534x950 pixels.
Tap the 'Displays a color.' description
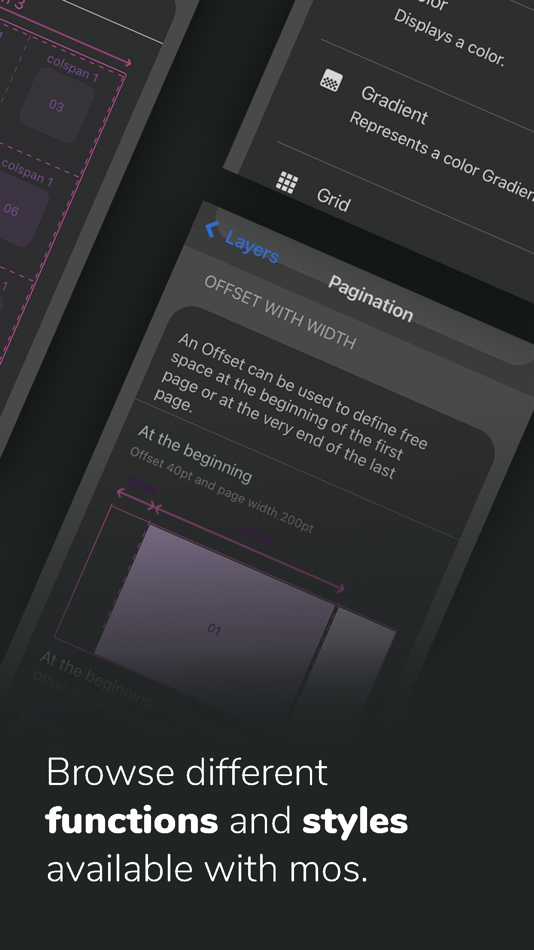449,38
